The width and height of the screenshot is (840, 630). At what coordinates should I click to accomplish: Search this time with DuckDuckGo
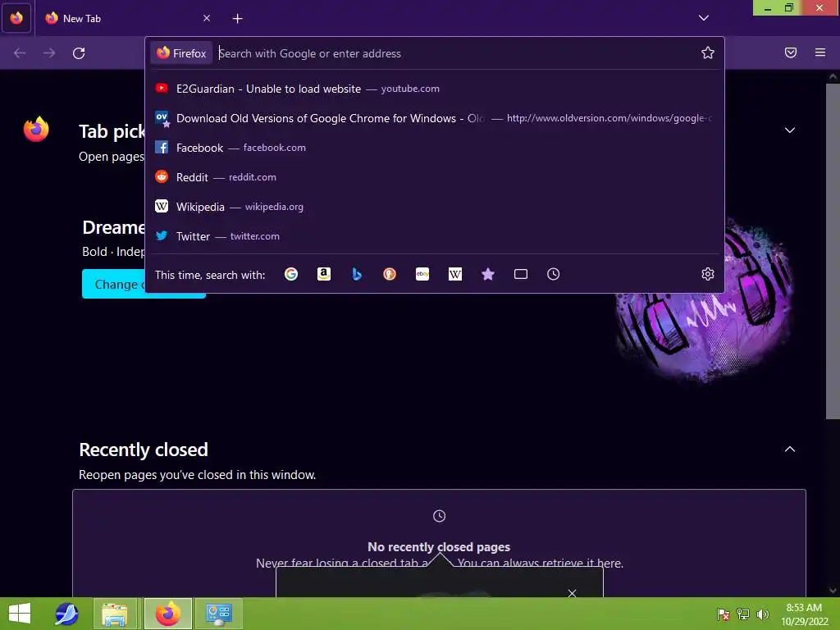(x=390, y=274)
